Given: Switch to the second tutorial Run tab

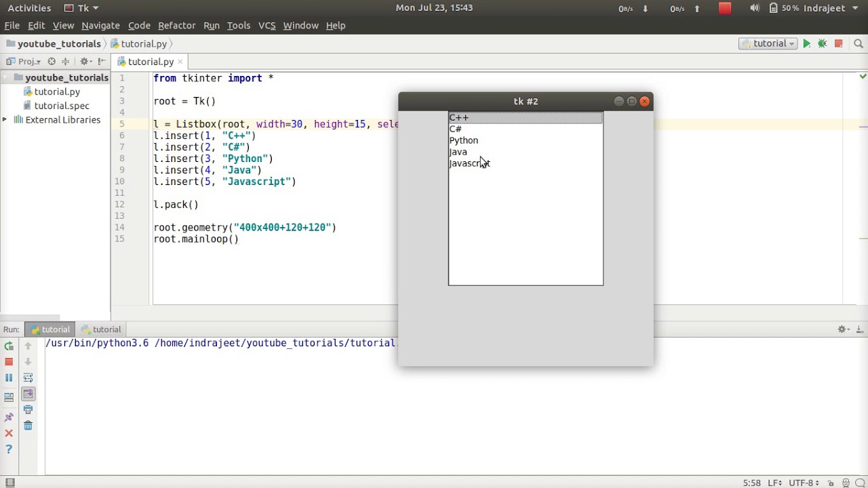Looking at the screenshot, I should [100, 329].
